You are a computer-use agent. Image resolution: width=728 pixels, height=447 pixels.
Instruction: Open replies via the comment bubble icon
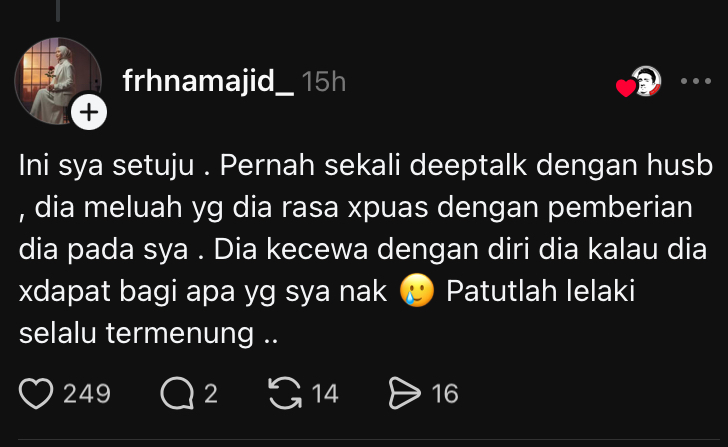click(177, 394)
